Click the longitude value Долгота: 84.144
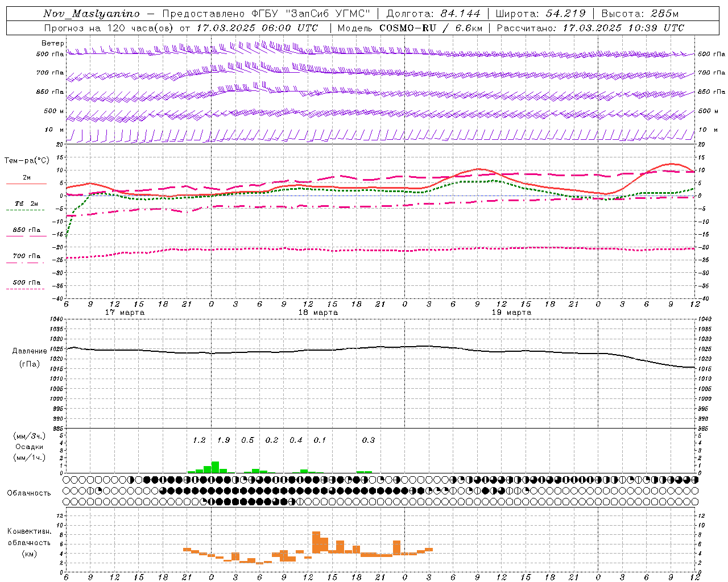The width and height of the screenshot is (728, 582). [x=433, y=14]
